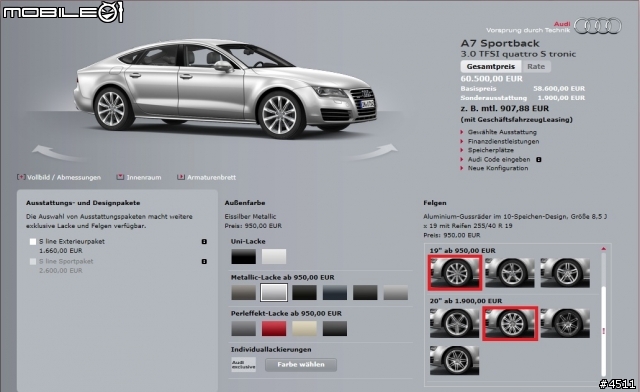Click Farbe wählen button
Image resolution: width=640 pixels, height=392 pixels.
301,365
